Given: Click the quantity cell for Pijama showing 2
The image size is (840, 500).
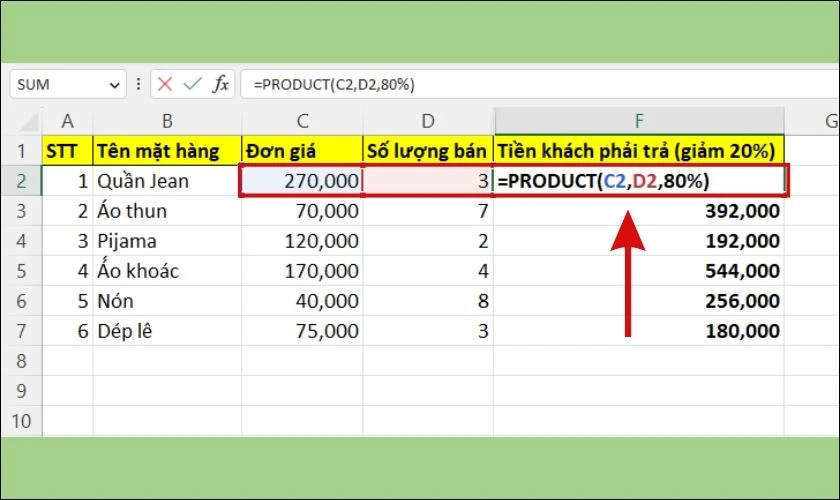Looking at the screenshot, I should click(x=428, y=241).
